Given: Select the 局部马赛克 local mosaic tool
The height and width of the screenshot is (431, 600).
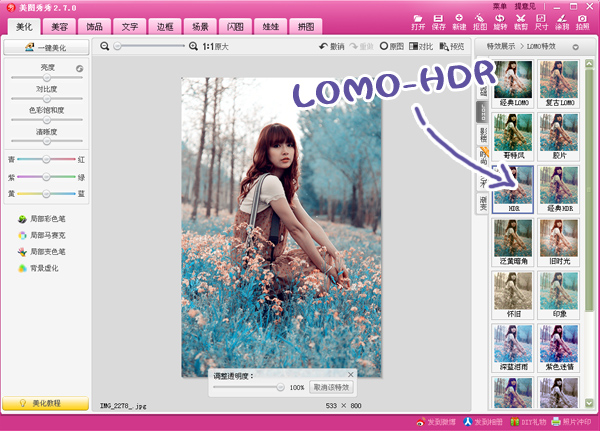Looking at the screenshot, I should (42, 235).
